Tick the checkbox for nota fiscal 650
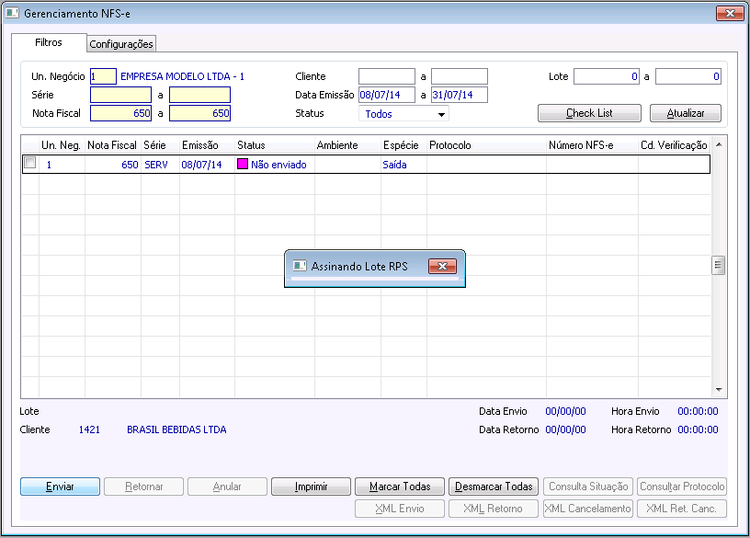The width and height of the screenshot is (750, 538). pyautogui.click(x=30, y=163)
